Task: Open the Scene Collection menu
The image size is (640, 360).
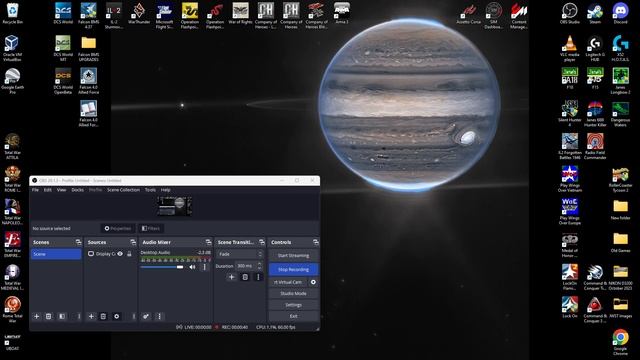Action: point(123,190)
